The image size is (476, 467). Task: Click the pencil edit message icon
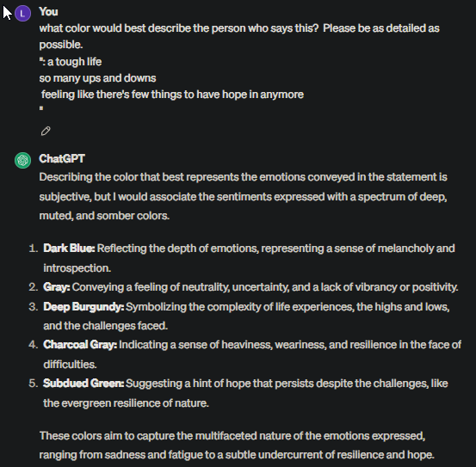(46, 131)
